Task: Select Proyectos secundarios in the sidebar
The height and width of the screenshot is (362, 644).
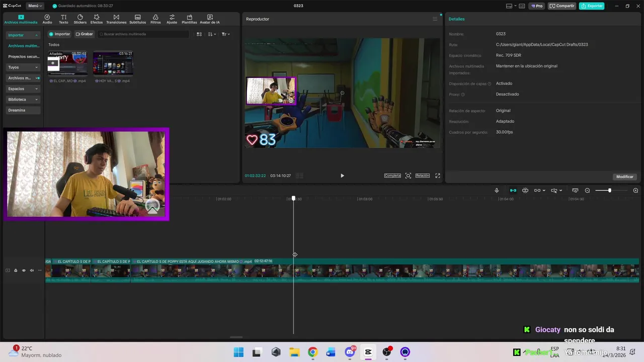Action: (x=23, y=57)
